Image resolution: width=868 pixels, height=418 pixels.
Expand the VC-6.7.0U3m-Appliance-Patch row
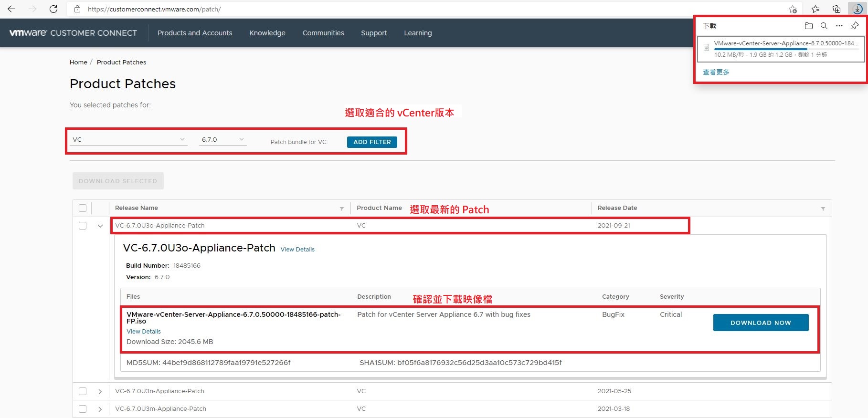click(x=100, y=409)
